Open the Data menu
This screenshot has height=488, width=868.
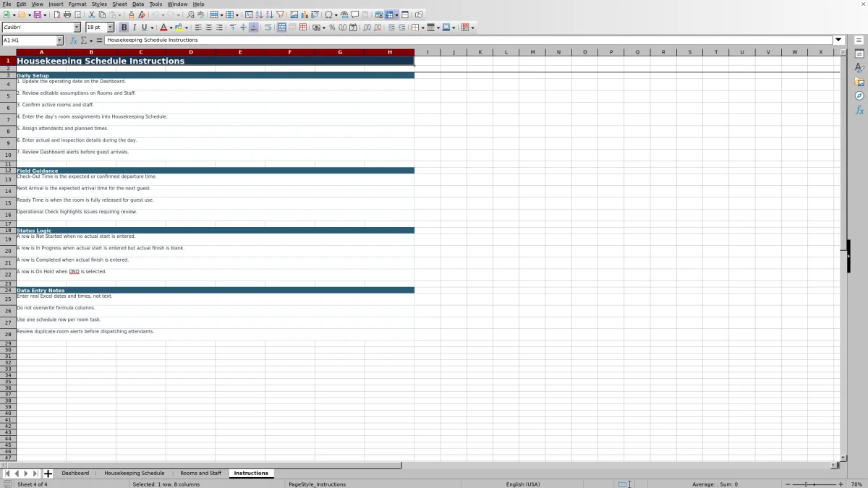point(138,4)
